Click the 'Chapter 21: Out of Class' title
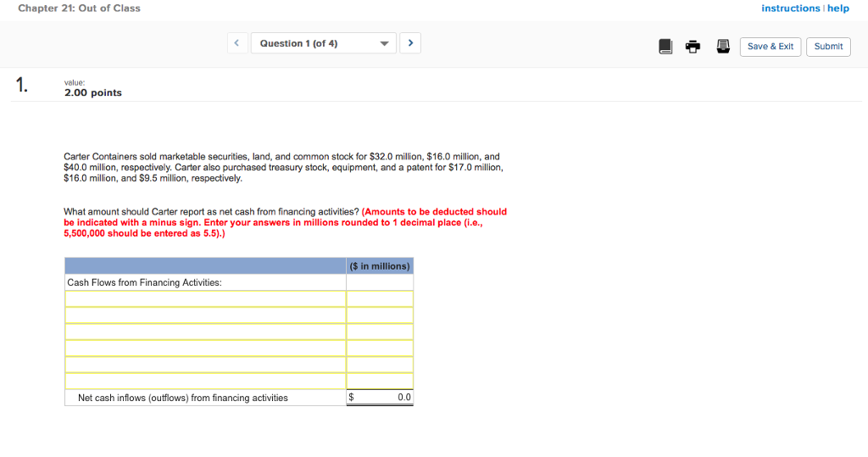The image size is (868, 457). [x=79, y=8]
